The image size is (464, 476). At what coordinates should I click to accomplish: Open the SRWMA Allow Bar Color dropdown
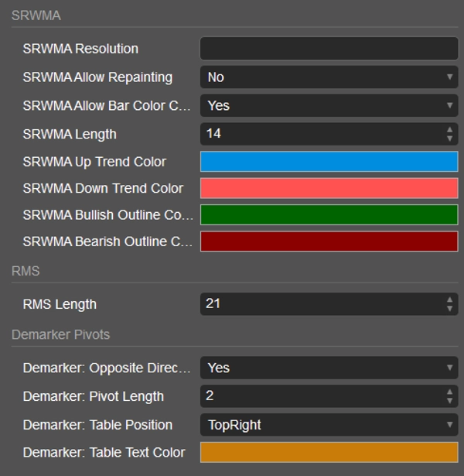329,105
